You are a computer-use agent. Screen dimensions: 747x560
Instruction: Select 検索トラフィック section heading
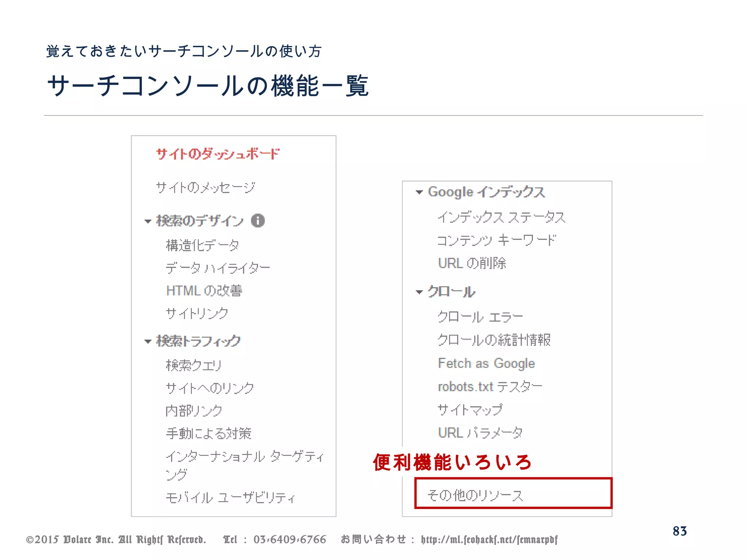pyautogui.click(x=198, y=341)
